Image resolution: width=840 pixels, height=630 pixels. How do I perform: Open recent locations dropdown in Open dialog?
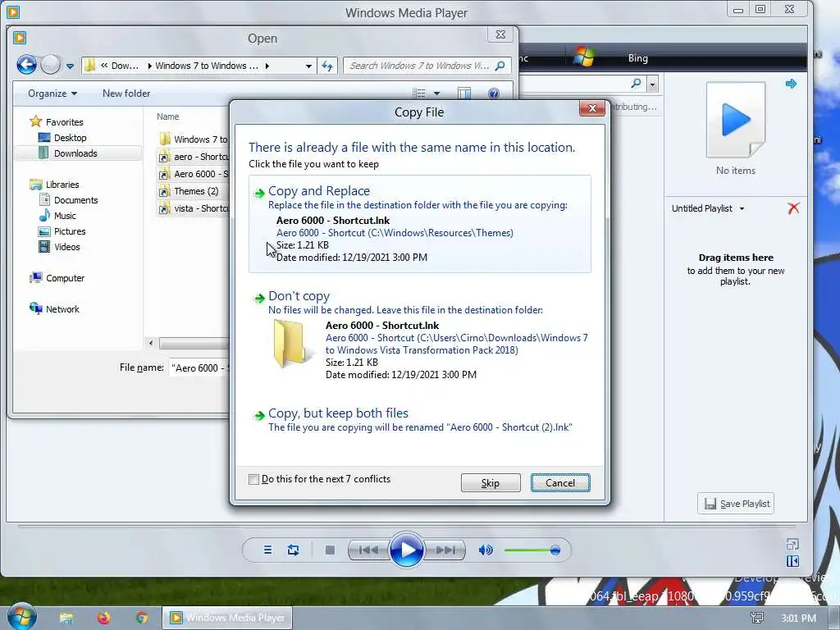point(70,66)
